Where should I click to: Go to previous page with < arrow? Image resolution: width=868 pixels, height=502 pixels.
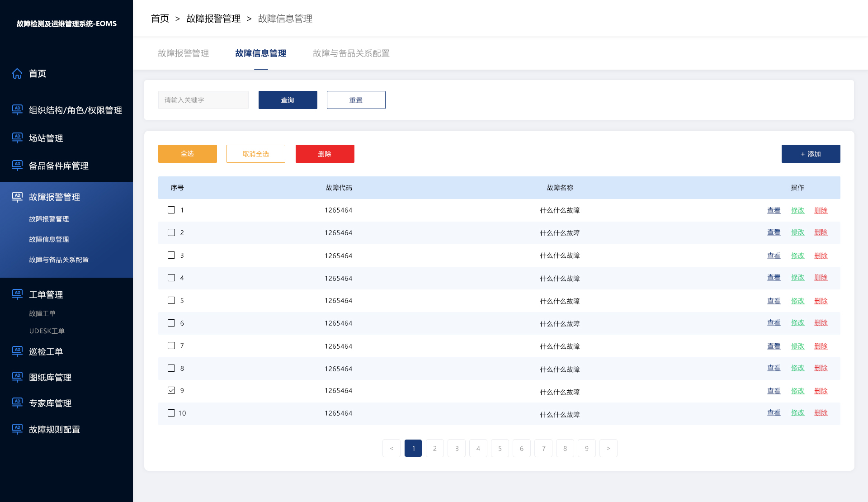[392, 448]
